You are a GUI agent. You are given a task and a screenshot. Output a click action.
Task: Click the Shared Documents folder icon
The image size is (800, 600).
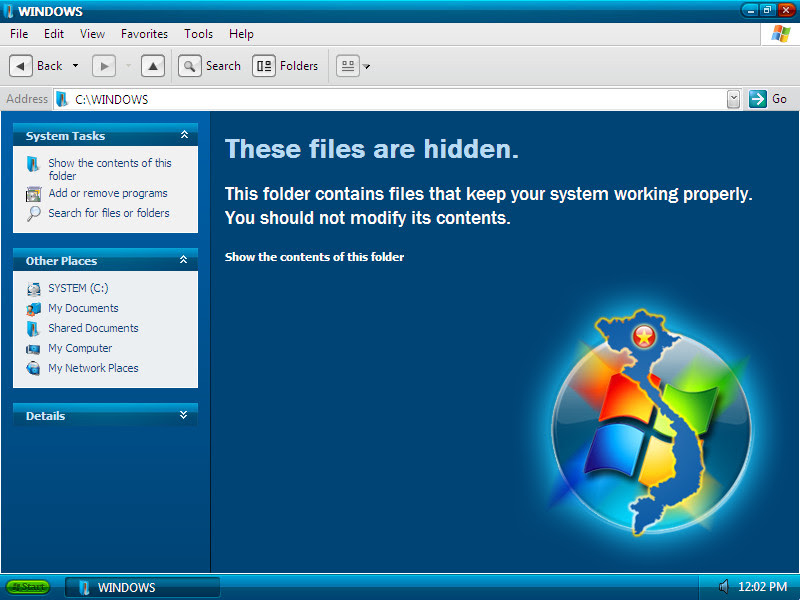coord(33,329)
